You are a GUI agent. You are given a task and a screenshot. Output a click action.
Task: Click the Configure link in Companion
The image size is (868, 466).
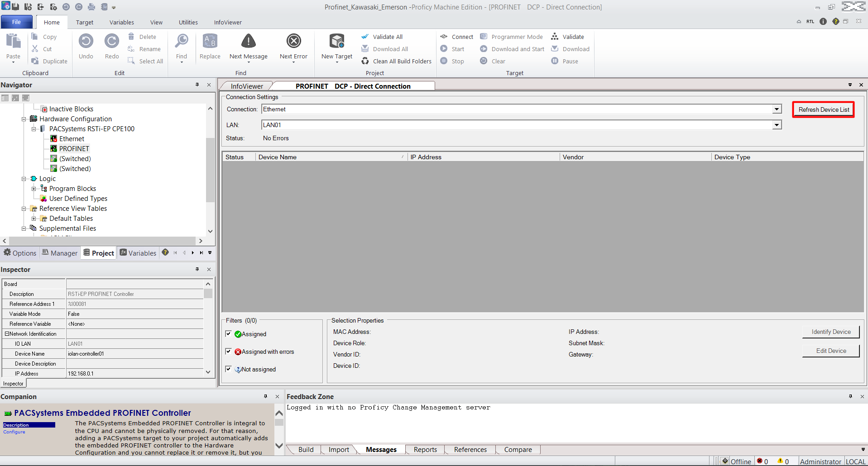pos(14,432)
